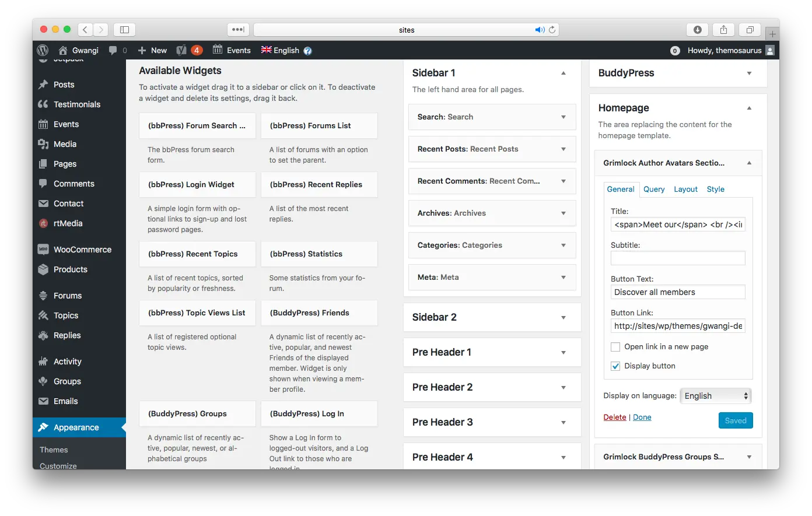The width and height of the screenshot is (812, 516).
Task: Click the Forums icon in sidebar
Action: point(43,296)
